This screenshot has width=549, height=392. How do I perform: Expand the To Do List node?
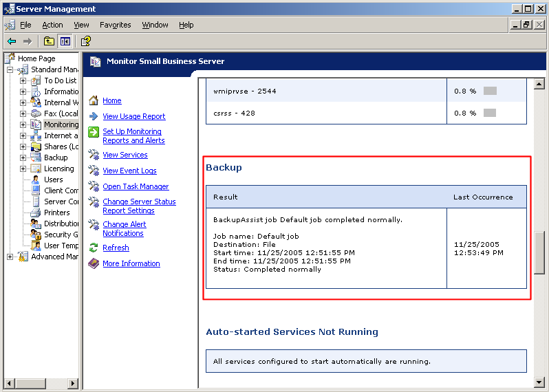(x=23, y=80)
